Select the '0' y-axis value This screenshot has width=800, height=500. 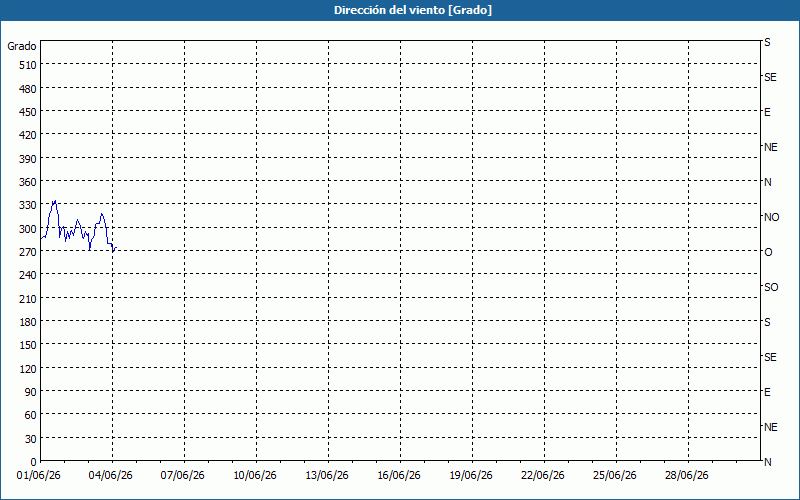[34, 462]
